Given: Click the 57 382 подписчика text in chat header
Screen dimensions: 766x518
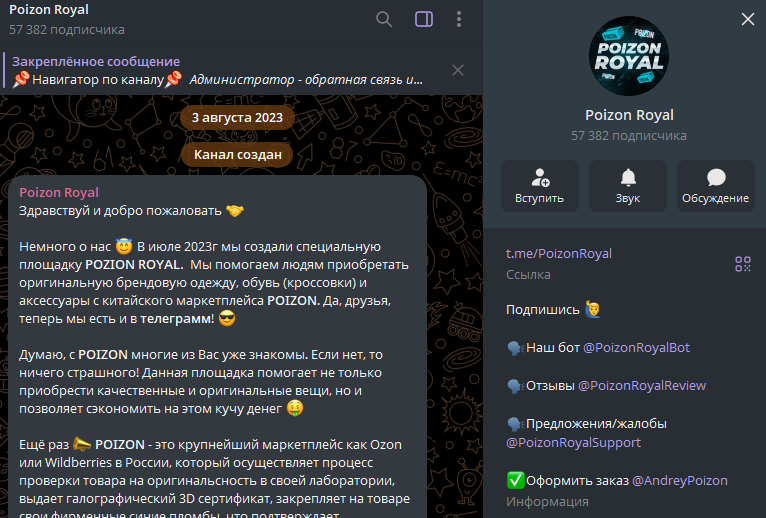Looking at the screenshot, I should pos(67,30).
